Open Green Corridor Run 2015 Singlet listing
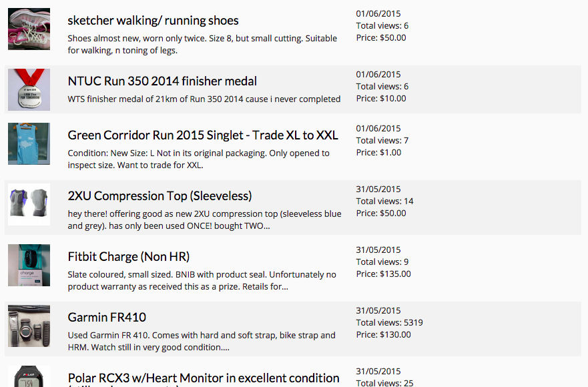 (203, 135)
